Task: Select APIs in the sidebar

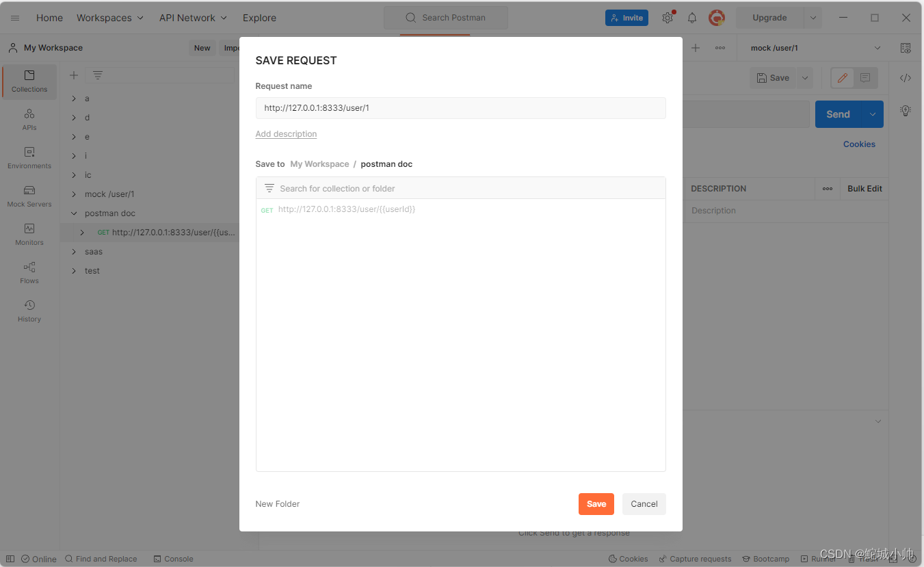Action: pos(29,120)
